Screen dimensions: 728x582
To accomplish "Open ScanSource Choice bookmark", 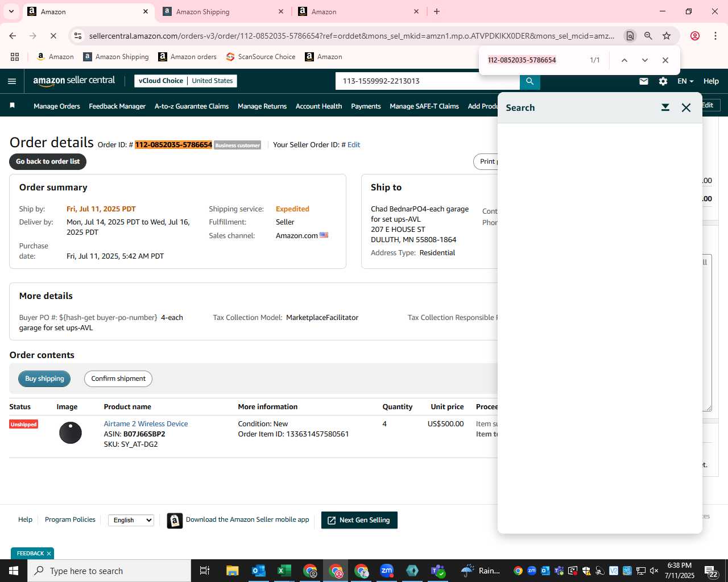I will pyautogui.click(x=260, y=57).
